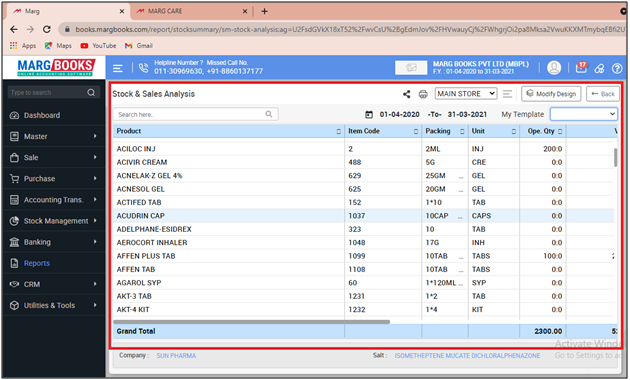The image size is (630, 380).
Task: Click the browser address bar
Action: click(342, 29)
